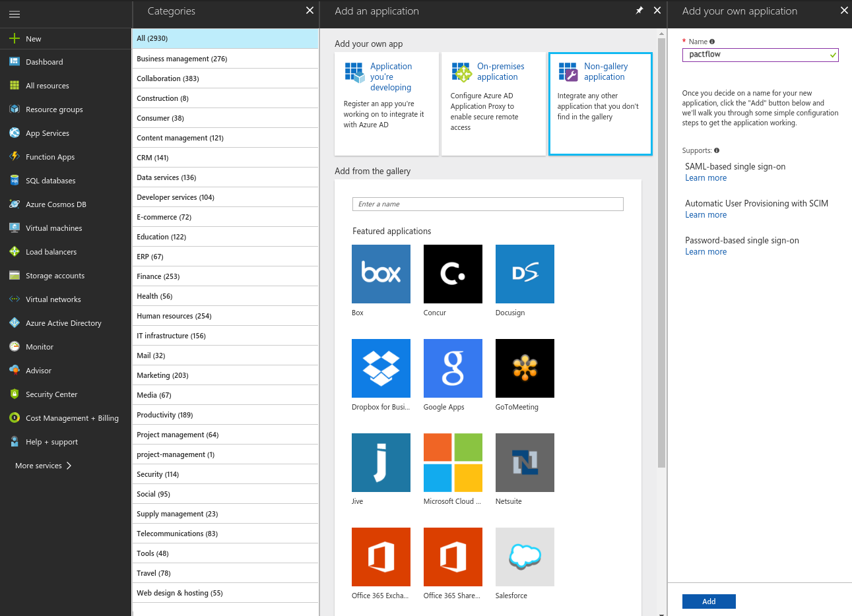Click the Add button
Image resolution: width=852 pixels, height=616 pixels.
click(x=709, y=601)
